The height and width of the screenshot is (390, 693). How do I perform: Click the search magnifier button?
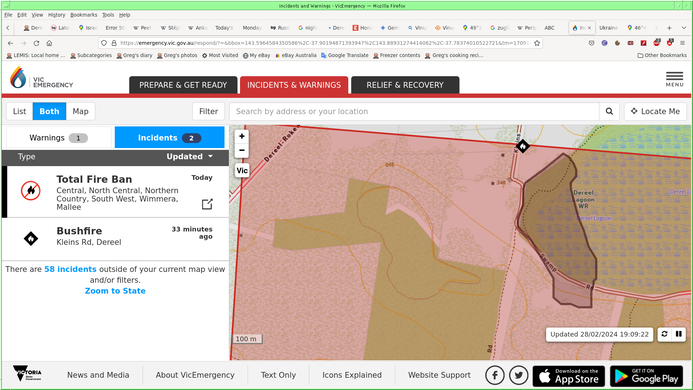click(609, 111)
